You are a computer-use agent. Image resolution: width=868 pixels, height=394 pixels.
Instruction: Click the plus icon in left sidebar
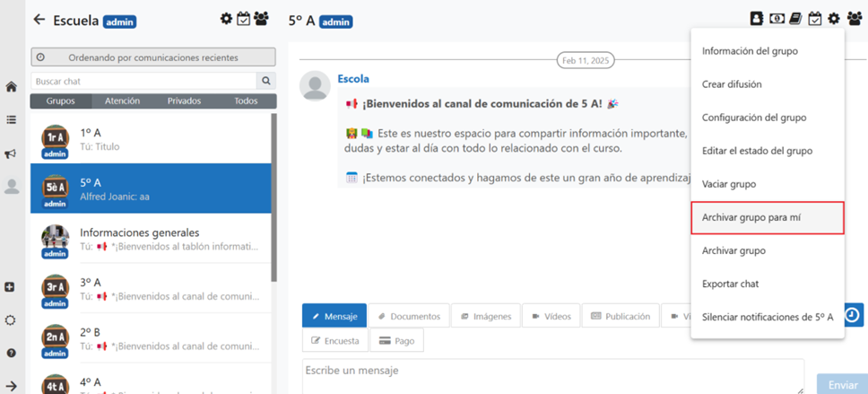[x=11, y=287]
